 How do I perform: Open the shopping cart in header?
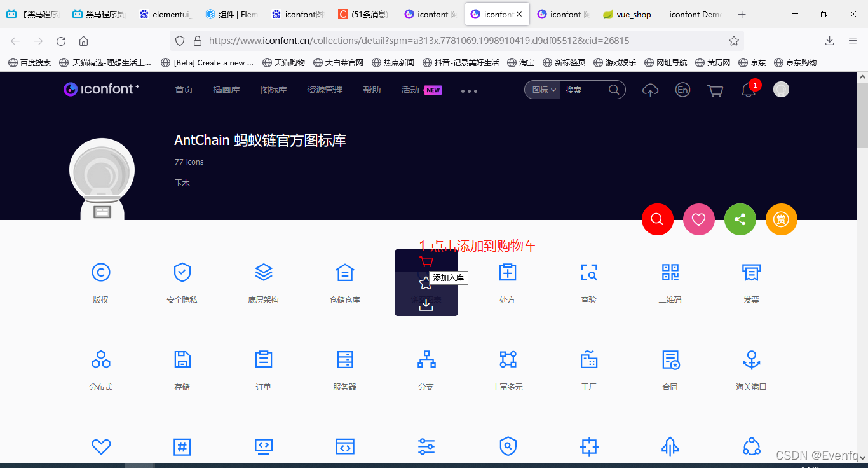pyautogui.click(x=715, y=90)
